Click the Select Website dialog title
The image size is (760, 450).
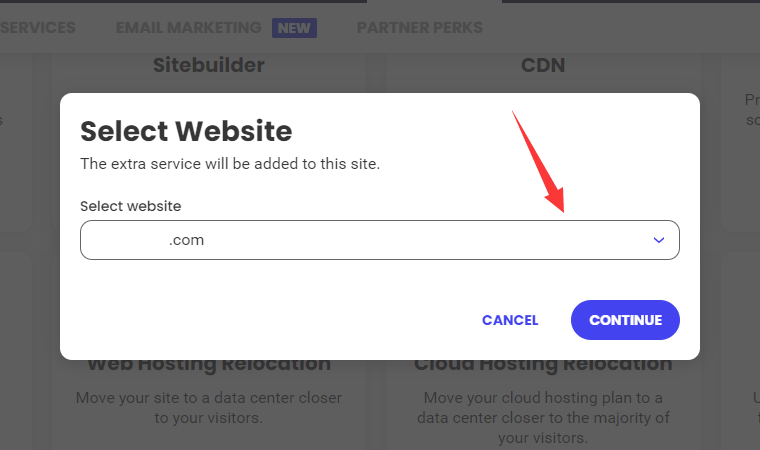coord(186,131)
